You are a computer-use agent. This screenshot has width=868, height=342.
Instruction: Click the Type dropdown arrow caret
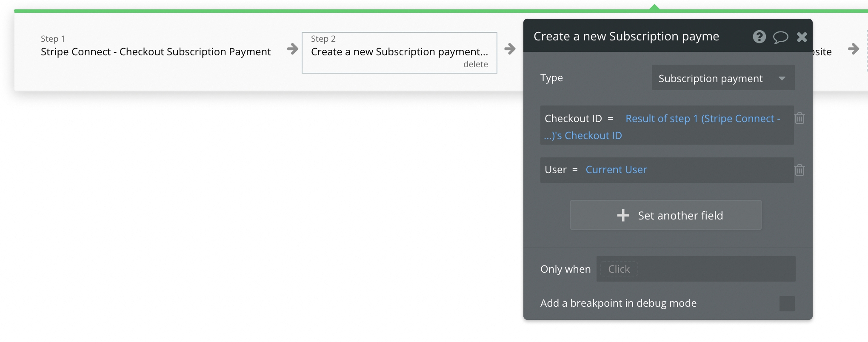click(782, 78)
